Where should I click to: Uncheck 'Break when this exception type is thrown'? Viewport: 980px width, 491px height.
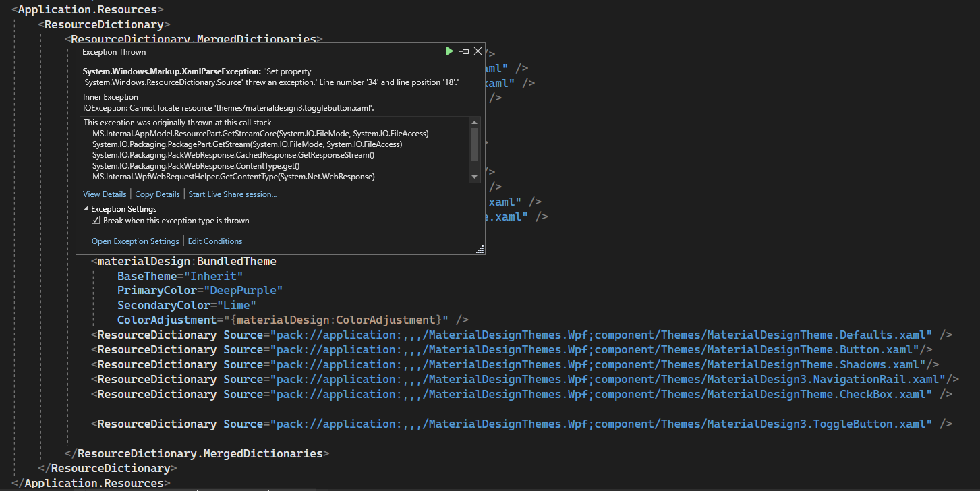click(96, 220)
